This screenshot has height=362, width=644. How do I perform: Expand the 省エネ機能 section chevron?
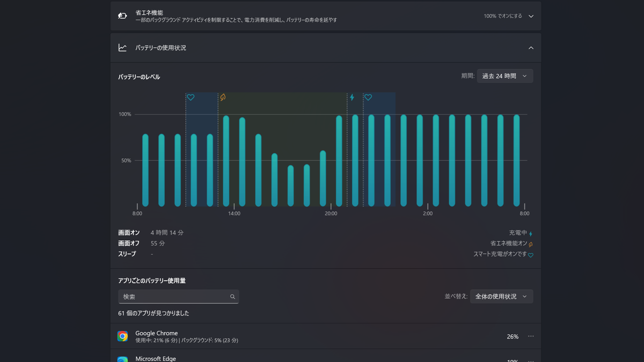(531, 16)
